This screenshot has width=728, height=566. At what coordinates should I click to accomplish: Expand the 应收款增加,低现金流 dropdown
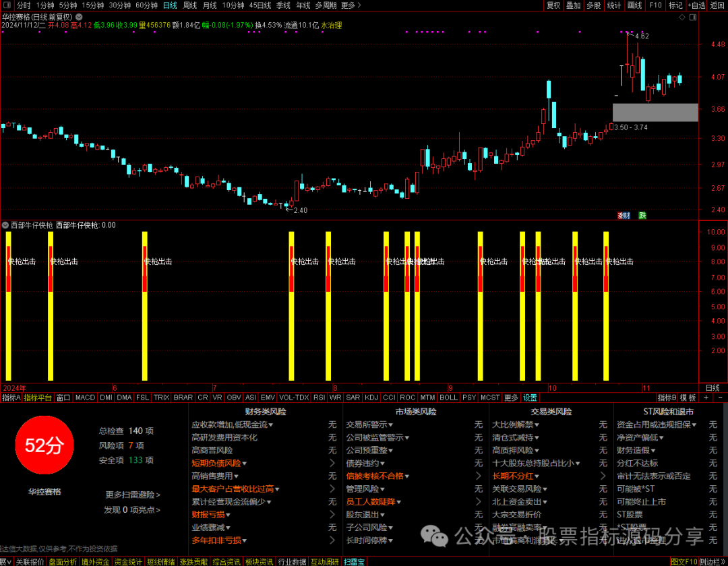click(232, 425)
